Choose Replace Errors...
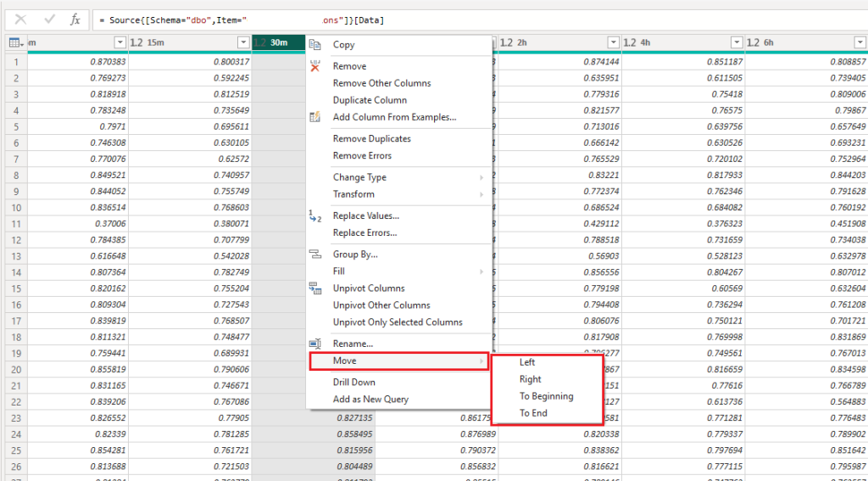Screen dimensions: 868x481 [364, 232]
